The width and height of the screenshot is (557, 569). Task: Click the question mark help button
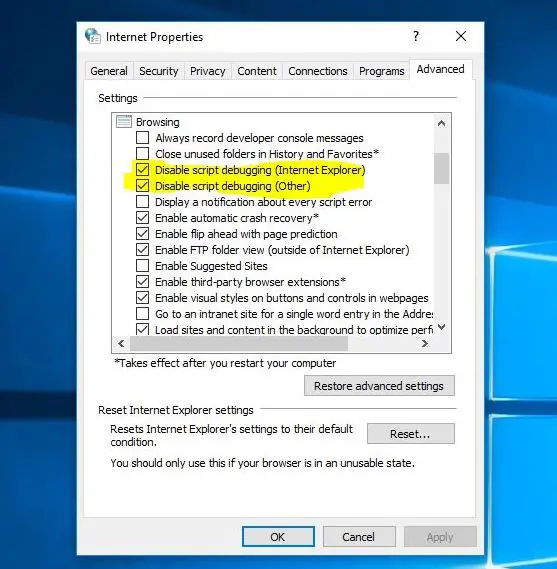coord(416,36)
